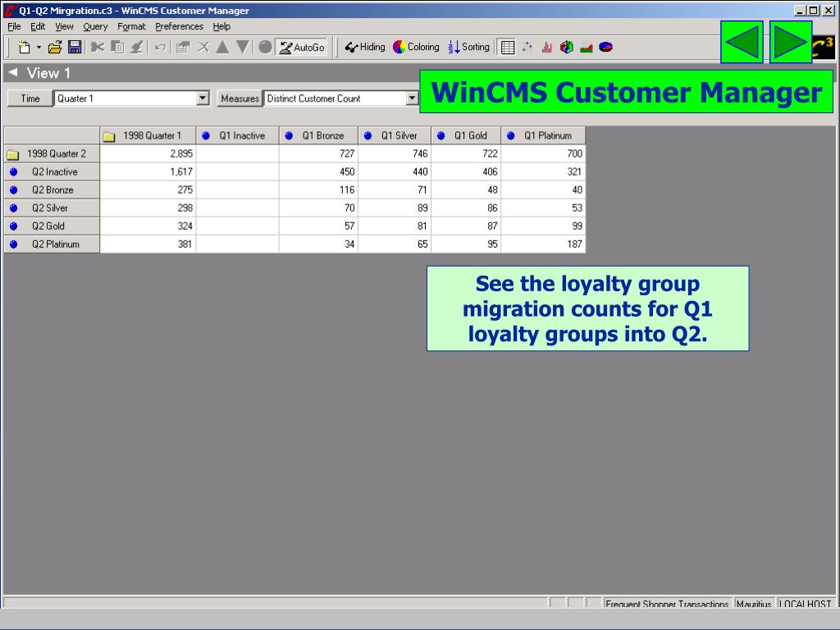
Task: Click the cell showing 746
Action: [x=395, y=153]
